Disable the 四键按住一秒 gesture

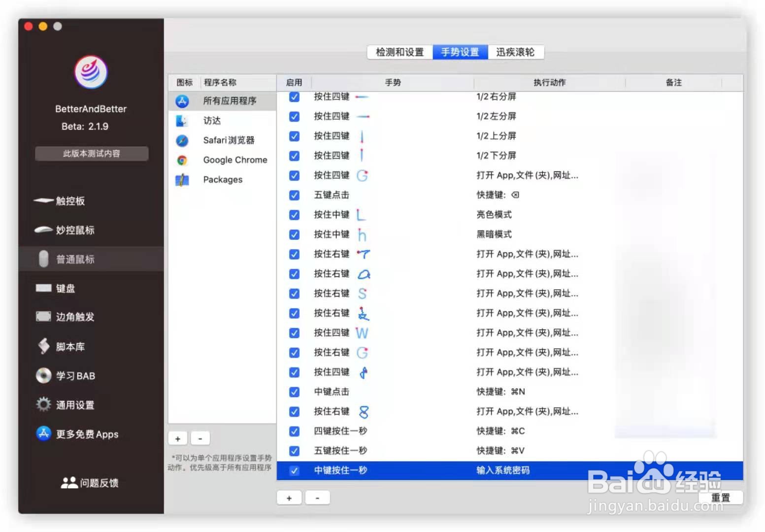(x=294, y=431)
